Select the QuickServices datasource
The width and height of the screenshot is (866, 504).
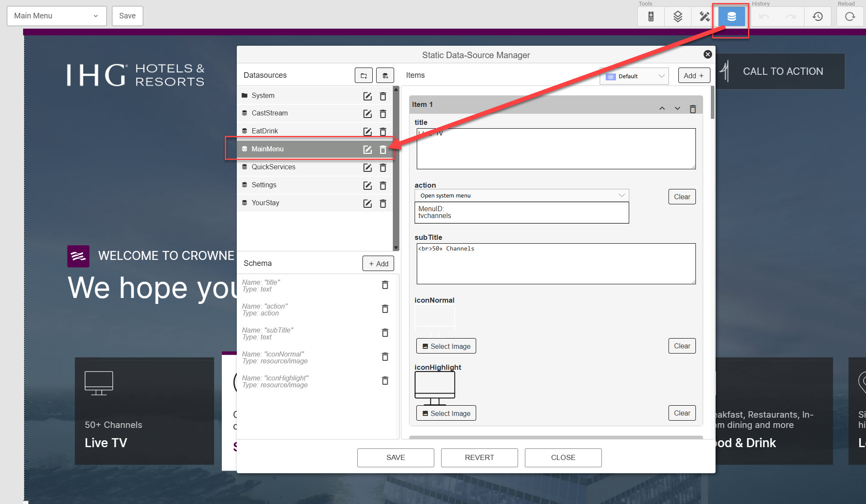click(x=273, y=167)
